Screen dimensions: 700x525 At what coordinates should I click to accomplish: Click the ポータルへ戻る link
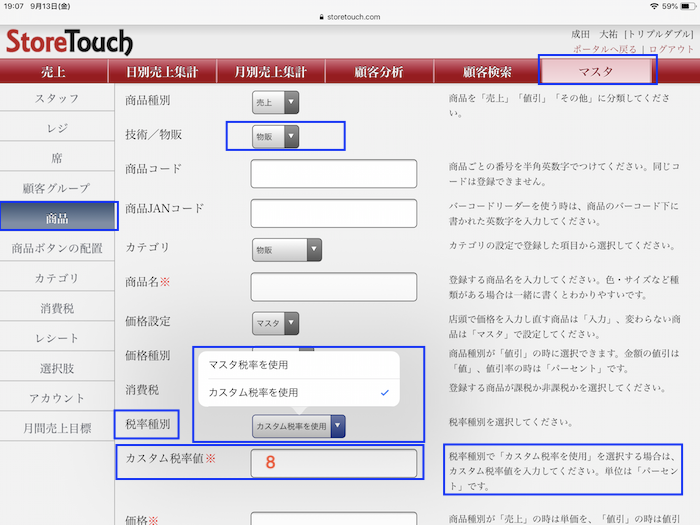pyautogui.click(x=606, y=48)
